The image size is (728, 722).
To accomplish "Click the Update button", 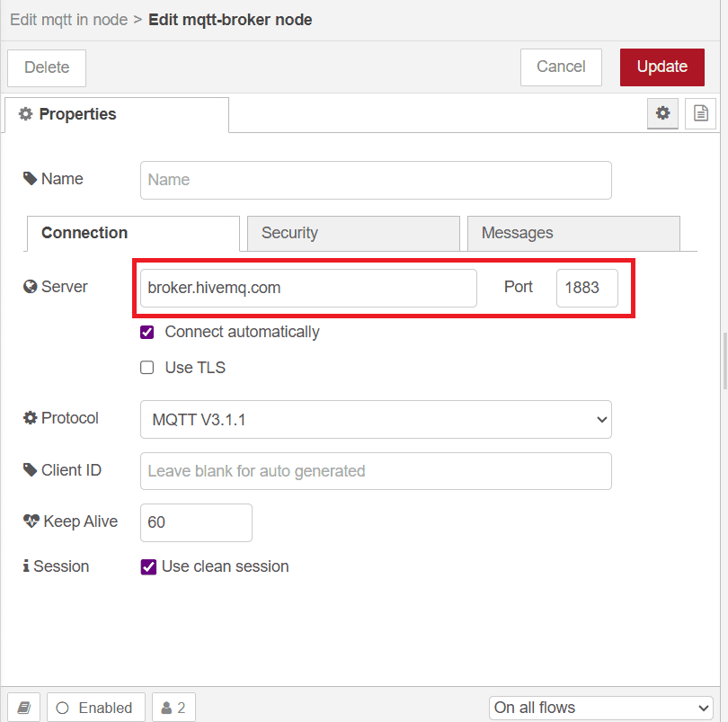I will point(661,67).
